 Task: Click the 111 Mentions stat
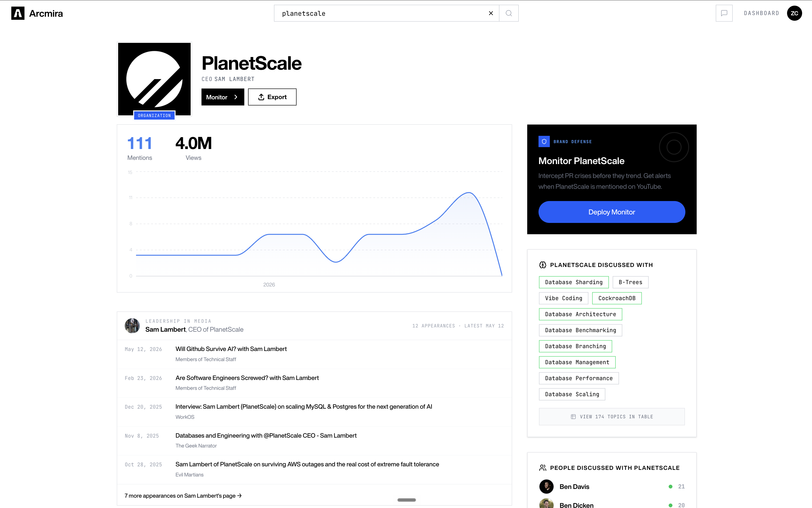click(x=140, y=148)
